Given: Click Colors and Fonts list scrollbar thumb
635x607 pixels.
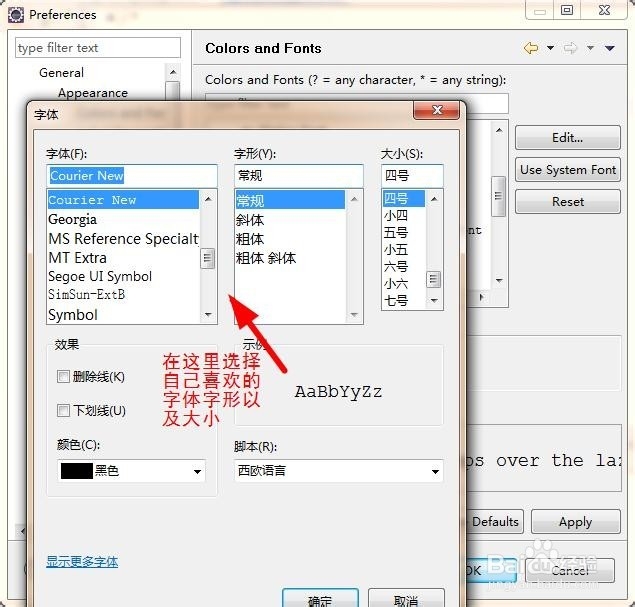Looking at the screenshot, I should pos(498,196).
